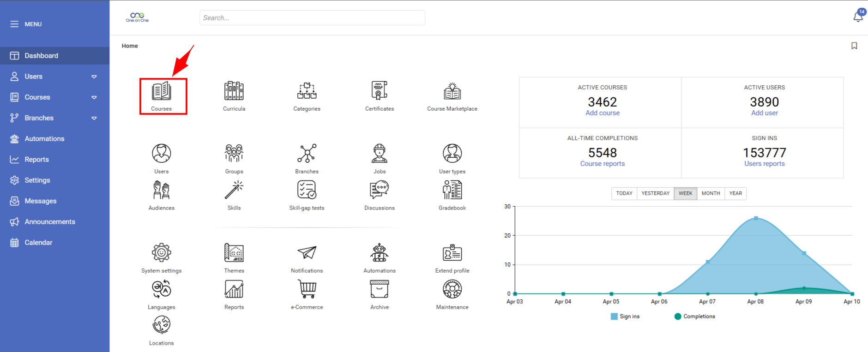Expand the Users sidebar submenu arrow

tap(94, 77)
